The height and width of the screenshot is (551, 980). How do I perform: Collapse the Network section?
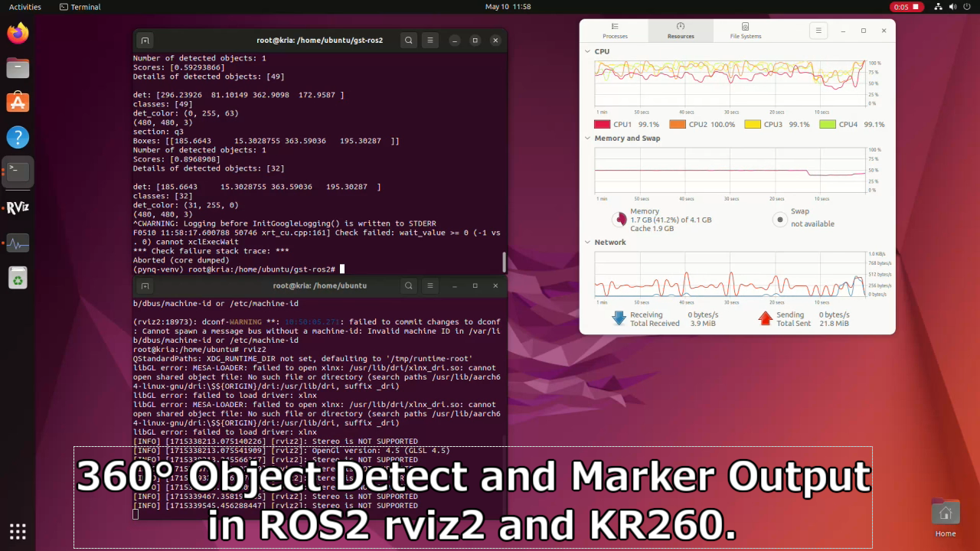pyautogui.click(x=588, y=242)
